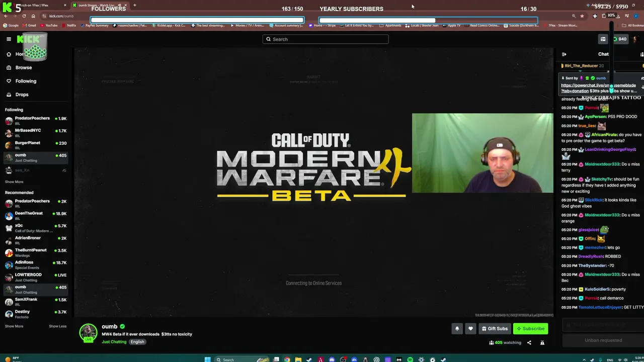Click the Drops icon in sidebar
This screenshot has width=644, height=362.
tap(9, 95)
